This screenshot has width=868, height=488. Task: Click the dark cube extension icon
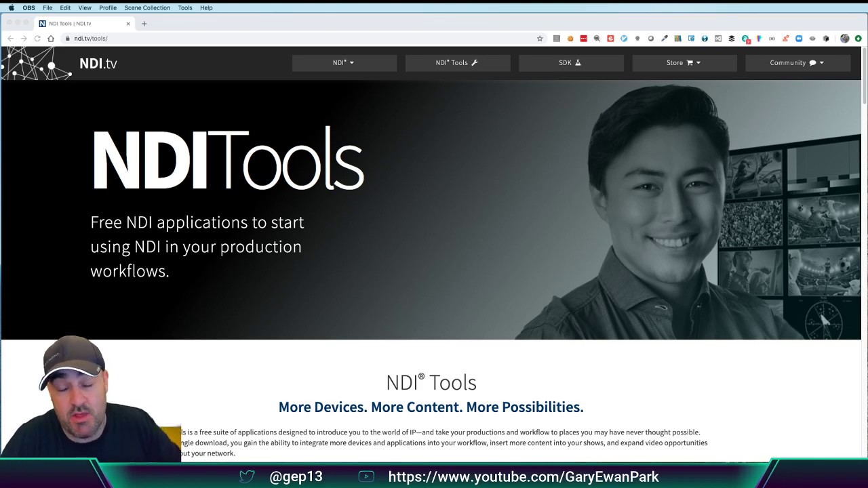(x=826, y=39)
